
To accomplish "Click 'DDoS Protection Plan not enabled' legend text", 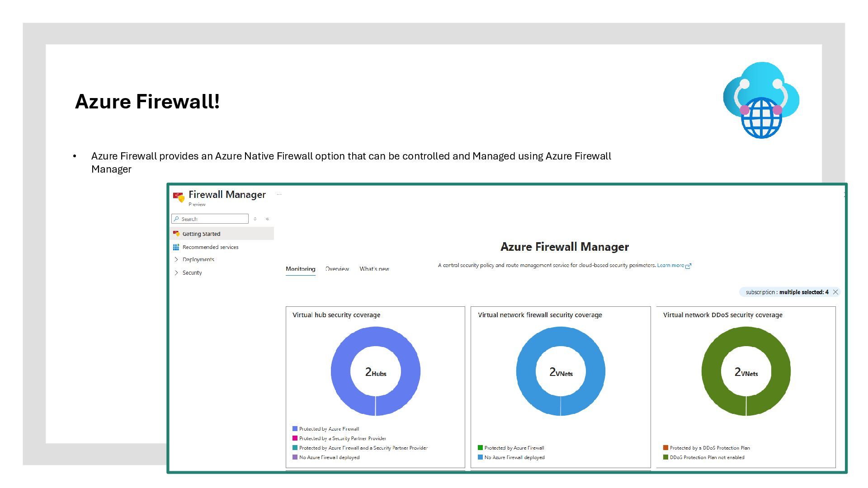I will click(x=707, y=457).
